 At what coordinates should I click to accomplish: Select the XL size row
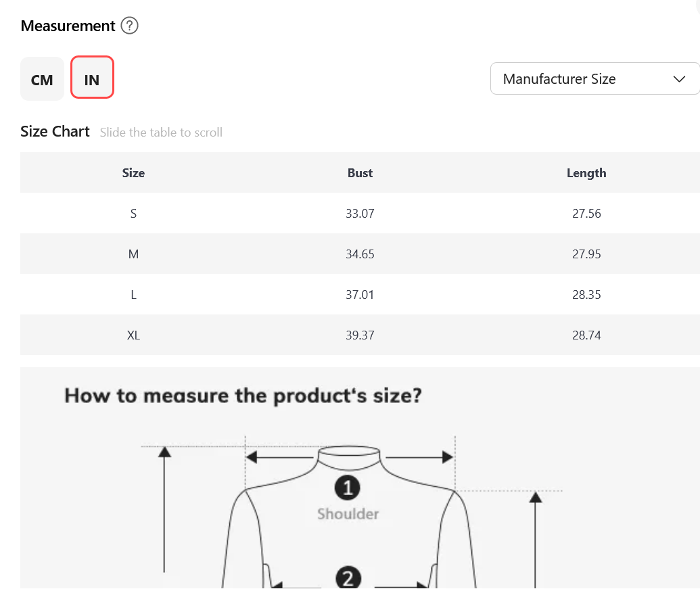click(360, 335)
